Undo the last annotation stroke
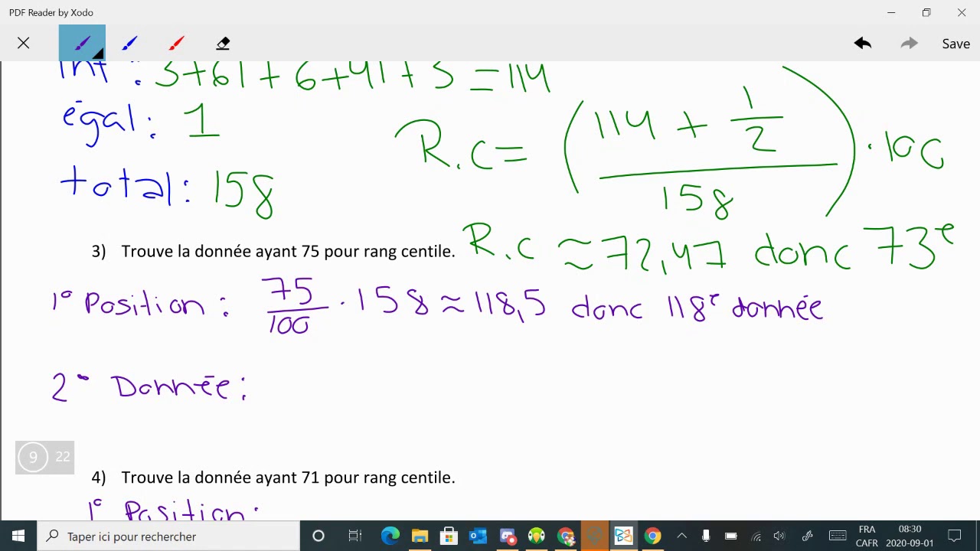This screenshot has height=551, width=980. click(863, 44)
